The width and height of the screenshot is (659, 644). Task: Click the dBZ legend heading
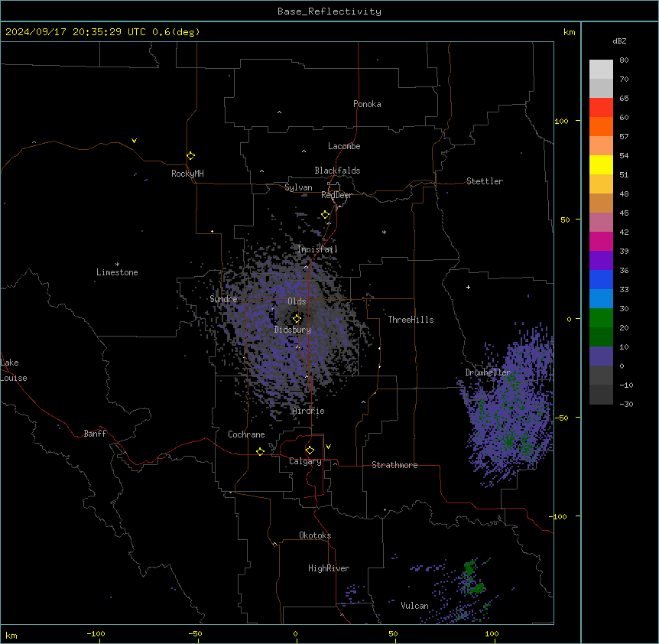619,41
